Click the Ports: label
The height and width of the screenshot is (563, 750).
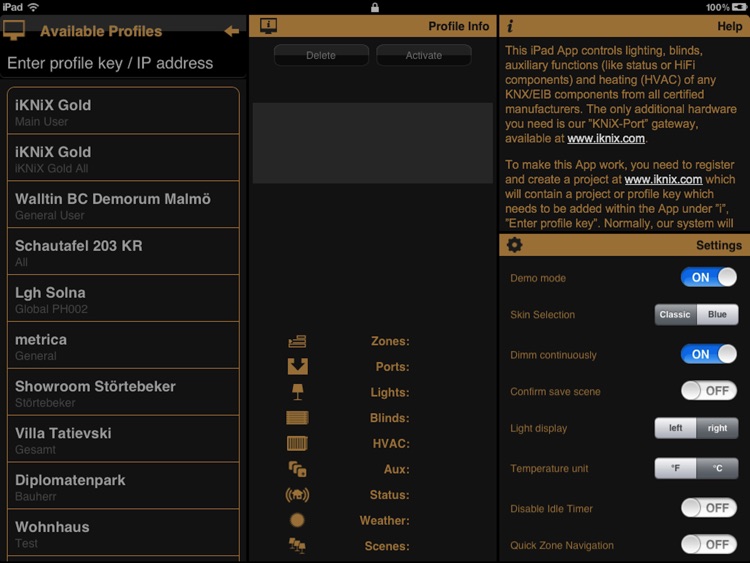pos(393,367)
